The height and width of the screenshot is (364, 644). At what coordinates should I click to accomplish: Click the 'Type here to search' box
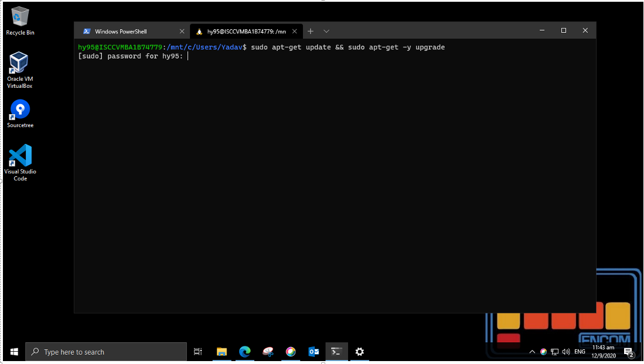pyautogui.click(x=105, y=352)
